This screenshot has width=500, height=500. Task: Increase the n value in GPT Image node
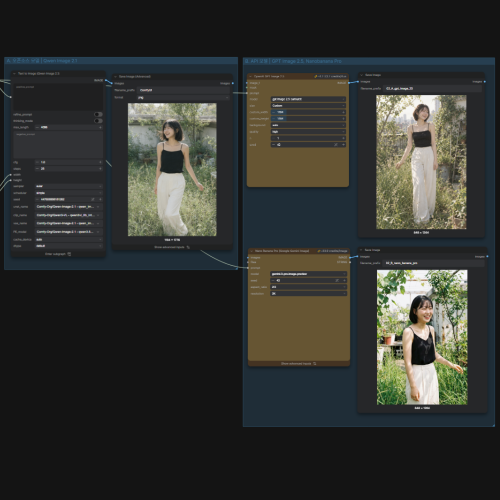[343, 138]
